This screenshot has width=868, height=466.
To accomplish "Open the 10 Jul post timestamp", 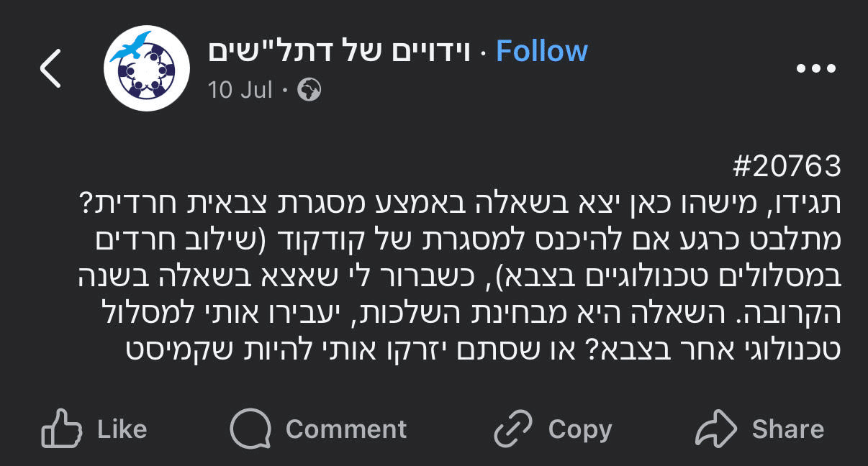I will [x=240, y=90].
